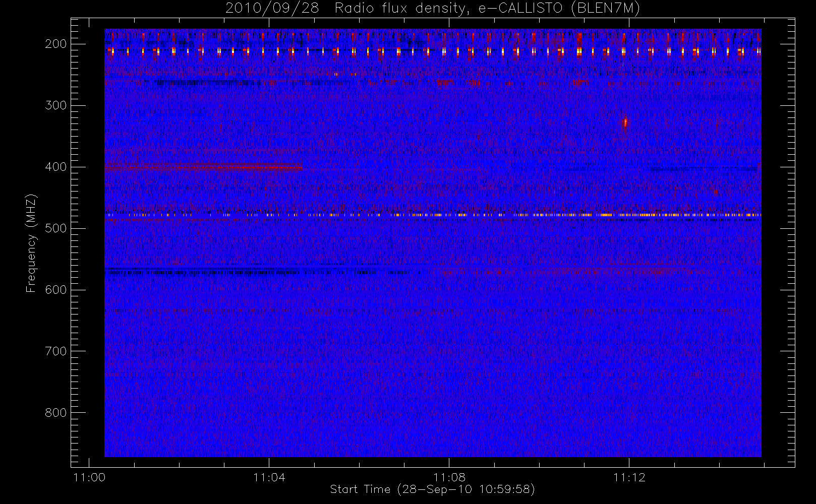Click the 400 frequency tick label
Screen dimensions: 816x504
click(56, 167)
